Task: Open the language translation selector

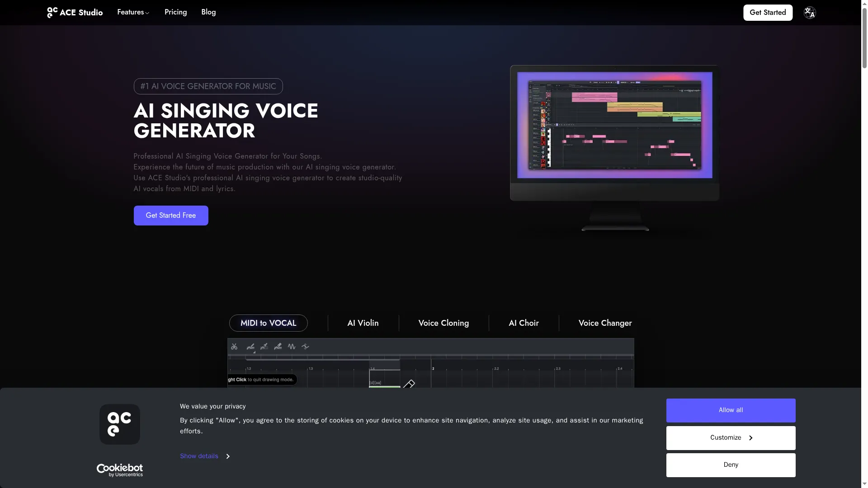Action: [809, 13]
